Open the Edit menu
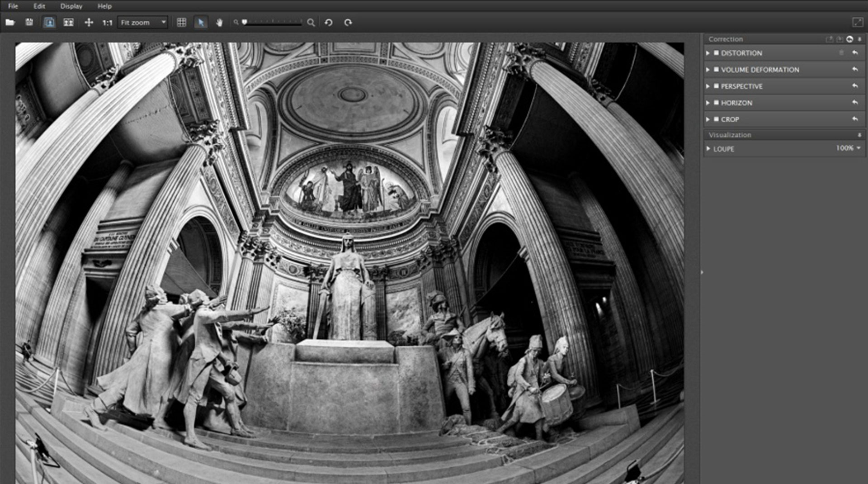This screenshot has height=484, width=868. (39, 6)
